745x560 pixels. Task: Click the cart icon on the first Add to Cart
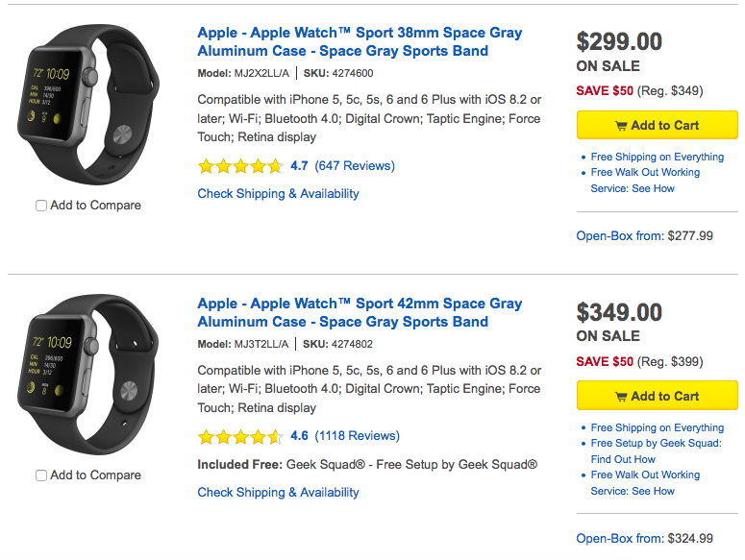coord(621,126)
